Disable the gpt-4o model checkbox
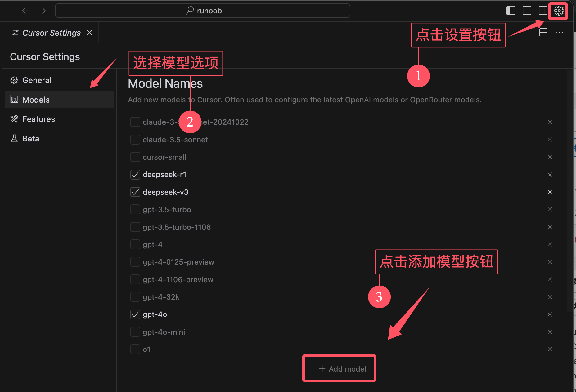This screenshot has height=392, width=576. (x=135, y=314)
